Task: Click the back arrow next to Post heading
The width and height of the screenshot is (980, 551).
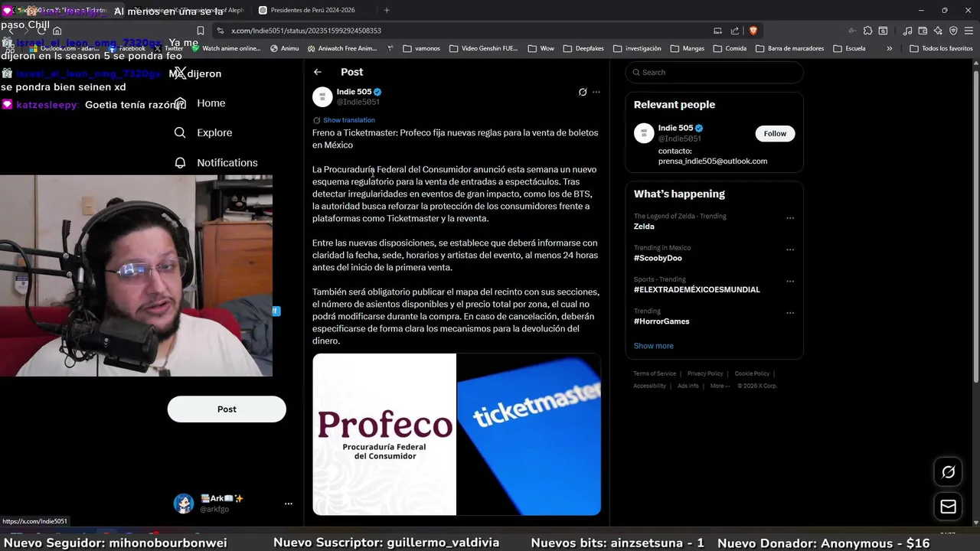Action: [x=318, y=72]
